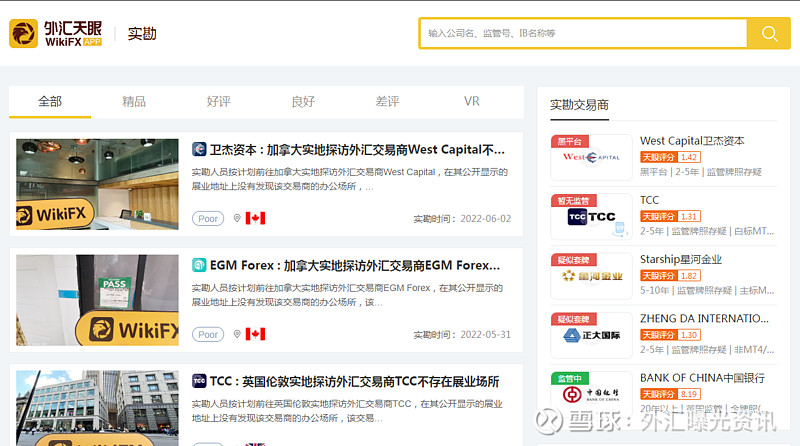Viewport: 800px width, 446px height.
Task: Click the EGM Forex broker icon in title
Action: pos(199,265)
